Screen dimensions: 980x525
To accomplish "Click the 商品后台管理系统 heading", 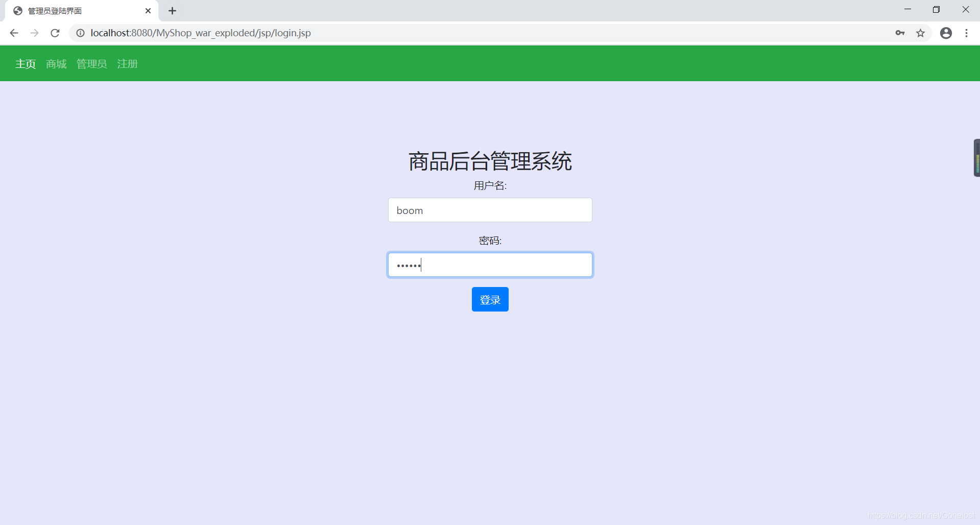I will tap(490, 161).
